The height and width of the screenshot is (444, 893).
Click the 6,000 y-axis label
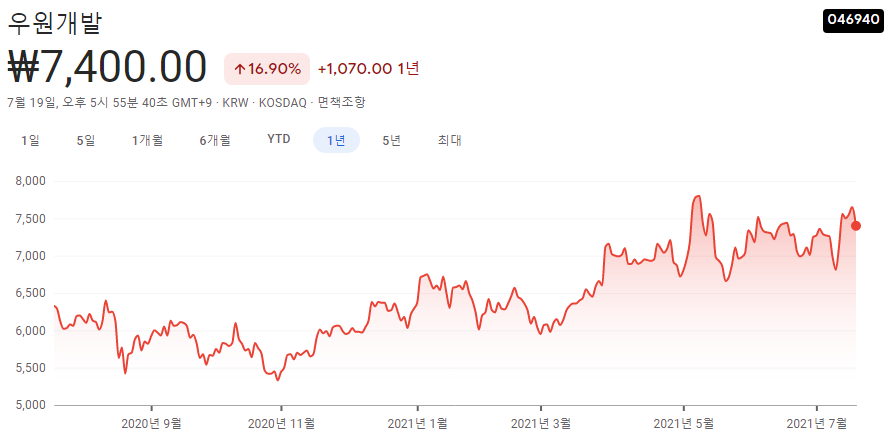(x=32, y=331)
